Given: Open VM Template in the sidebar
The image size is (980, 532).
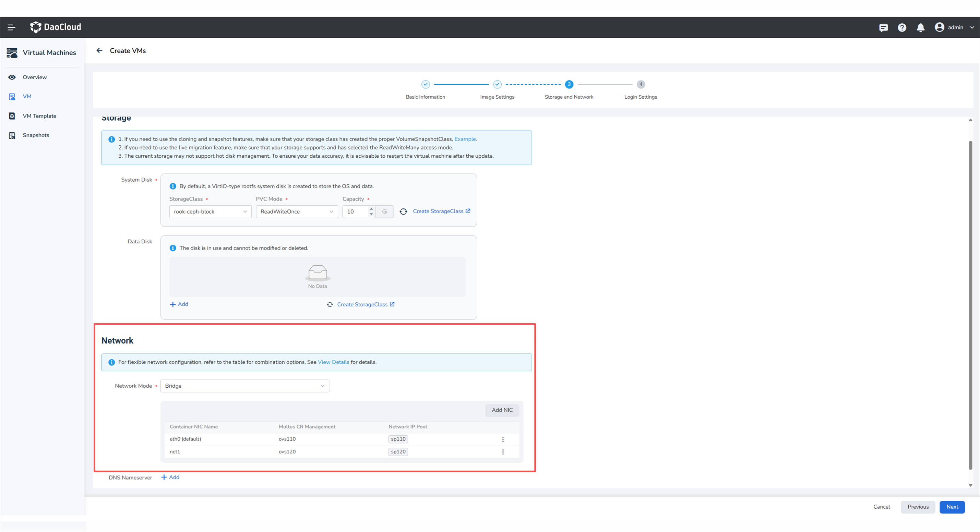Looking at the screenshot, I should click(x=39, y=116).
